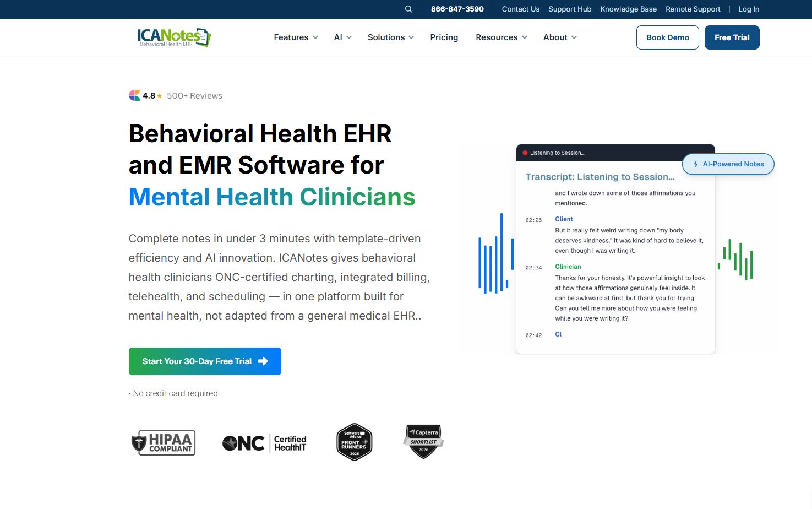Click the search magnifier icon
812x509 pixels.
(408, 9)
